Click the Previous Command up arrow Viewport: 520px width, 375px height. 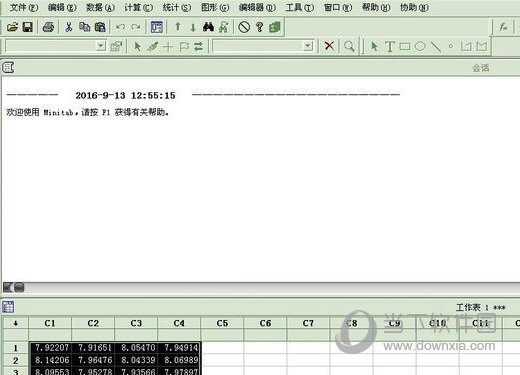(x=178, y=27)
